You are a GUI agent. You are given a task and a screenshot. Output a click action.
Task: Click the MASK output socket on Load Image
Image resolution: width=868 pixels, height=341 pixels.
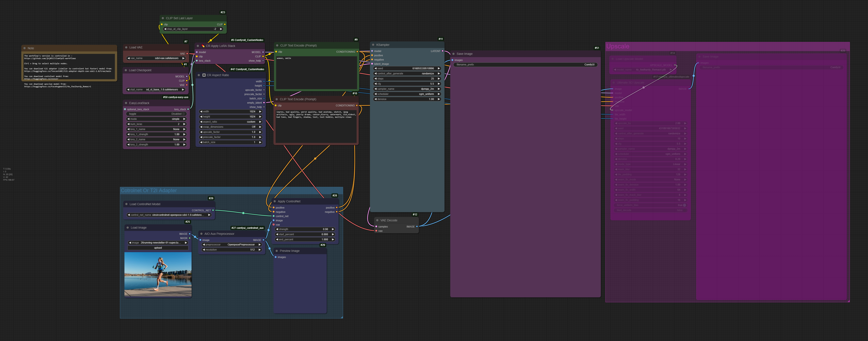coord(189,238)
